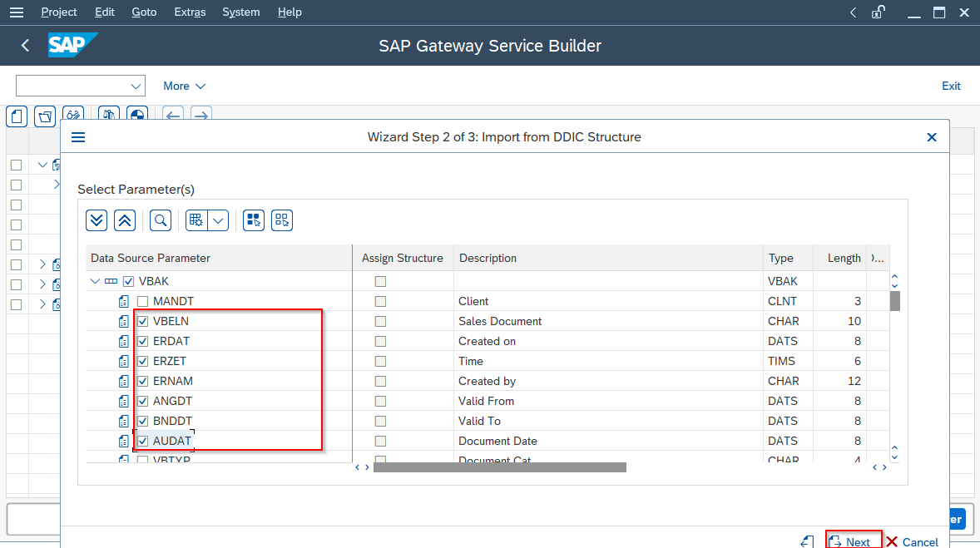Image resolution: width=980 pixels, height=548 pixels.
Task: Click the Expand All double-down arrow icon
Action: coord(97,220)
